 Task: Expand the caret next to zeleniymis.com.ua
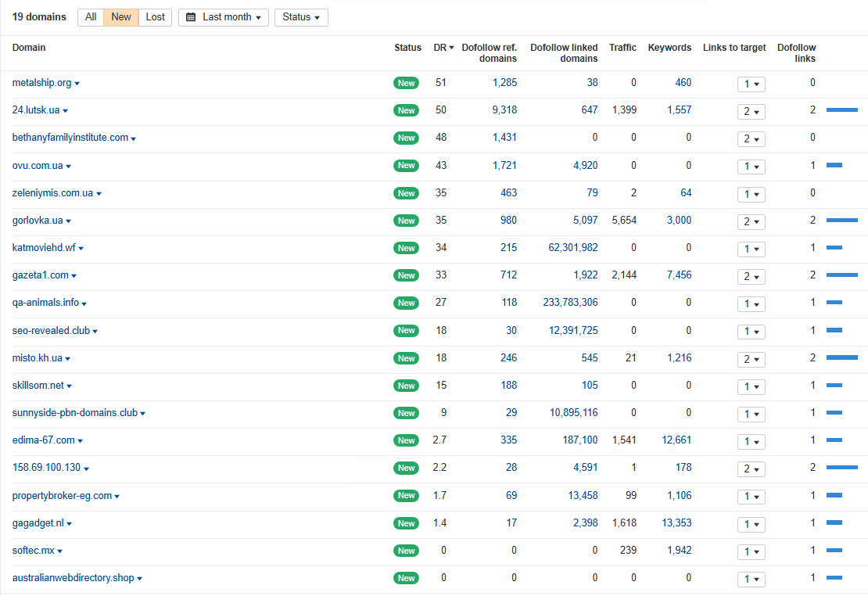99,194
